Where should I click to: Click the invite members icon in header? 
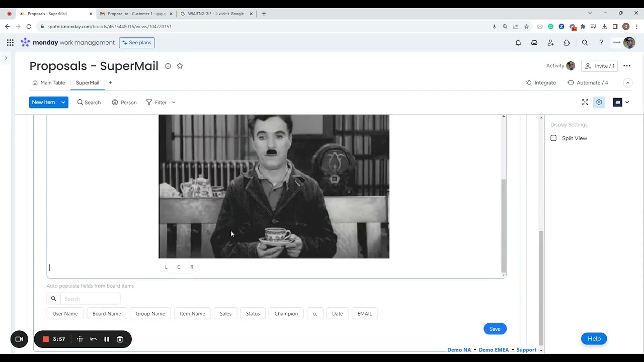(550, 43)
